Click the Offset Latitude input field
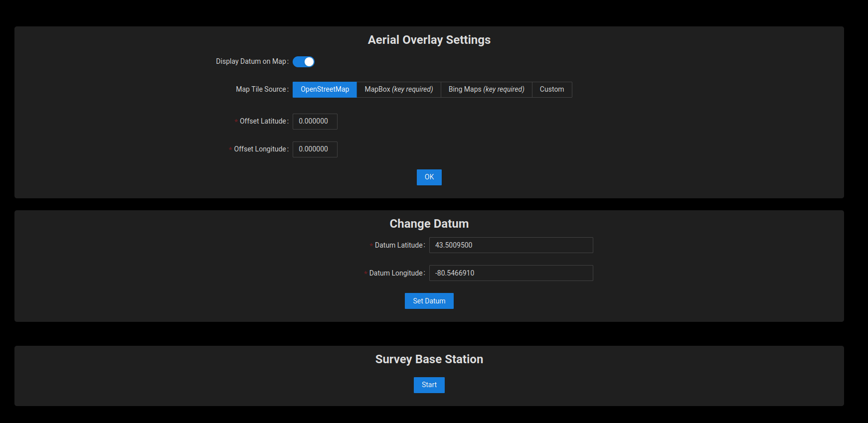 [x=315, y=122]
